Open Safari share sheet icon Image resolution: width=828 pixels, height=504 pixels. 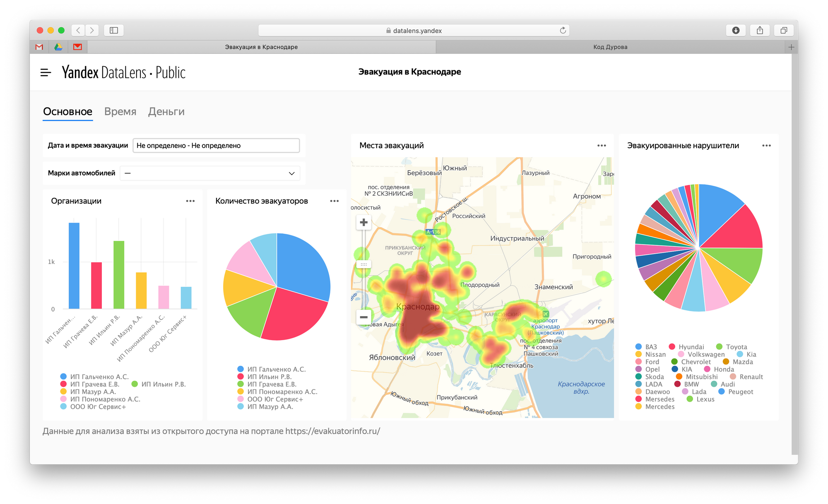pos(760,30)
